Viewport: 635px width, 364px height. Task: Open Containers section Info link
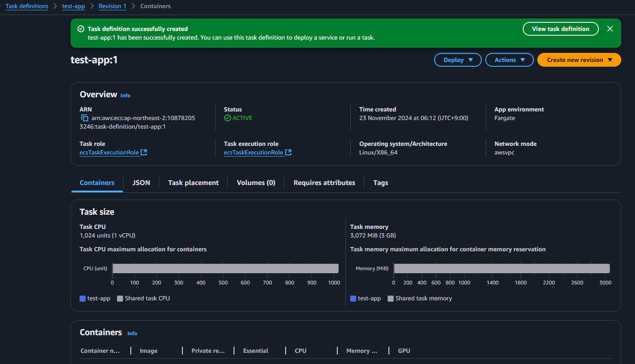tap(132, 333)
